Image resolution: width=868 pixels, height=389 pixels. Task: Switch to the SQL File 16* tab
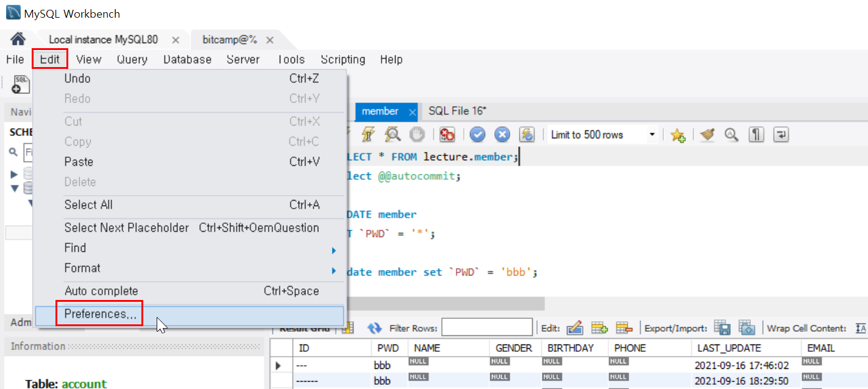click(457, 111)
